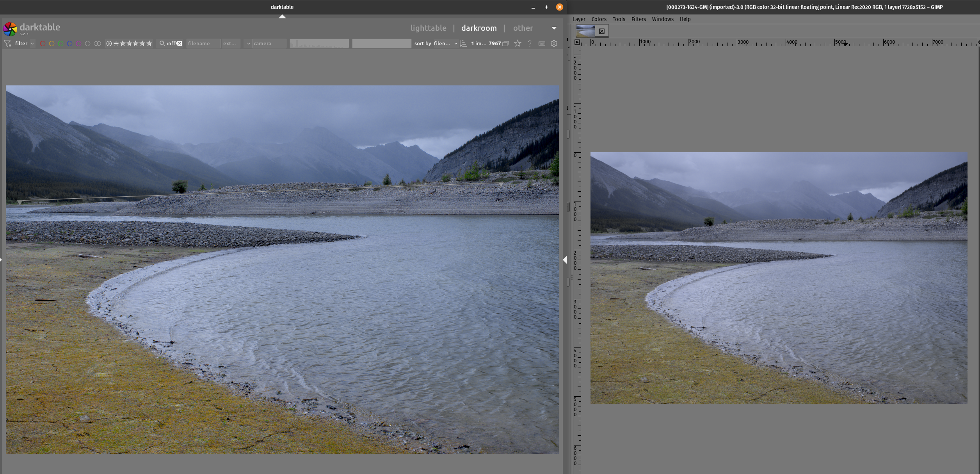The height and width of the screenshot is (474, 980).
Task: Click the filter funnel icon in darktable
Action: coord(7,44)
